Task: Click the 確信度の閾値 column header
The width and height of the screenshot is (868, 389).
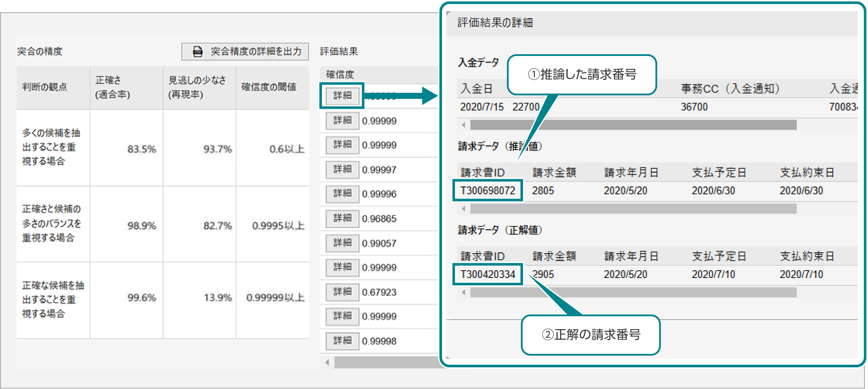Action: point(273,87)
